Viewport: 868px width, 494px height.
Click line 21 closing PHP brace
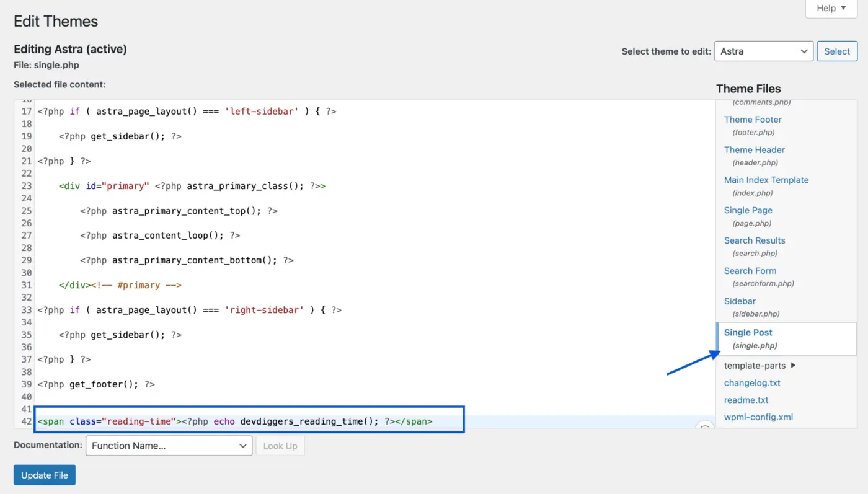pos(64,161)
